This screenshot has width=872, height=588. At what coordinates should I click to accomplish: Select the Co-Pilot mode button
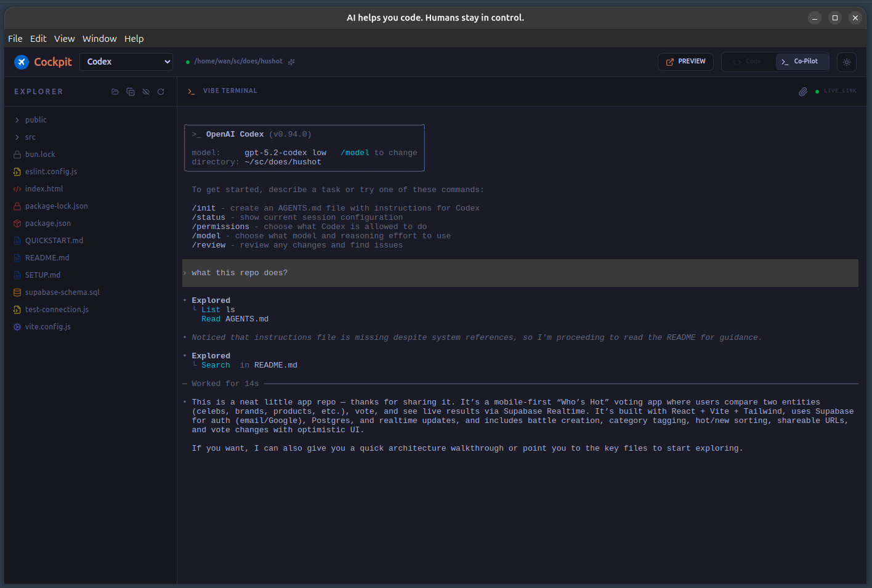click(x=801, y=62)
